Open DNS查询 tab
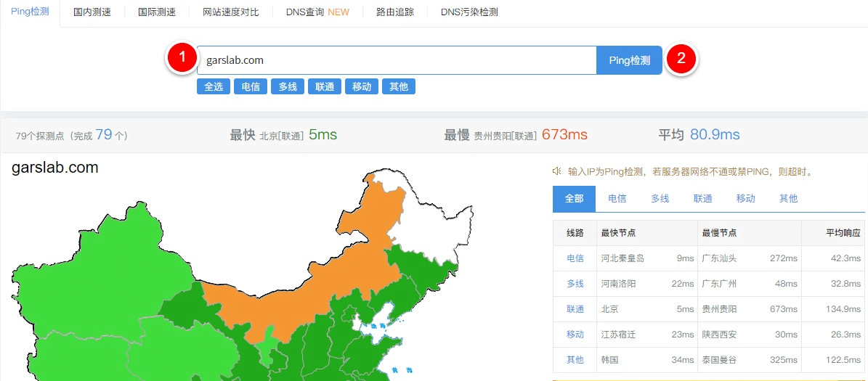868x381 pixels. pyautogui.click(x=317, y=12)
